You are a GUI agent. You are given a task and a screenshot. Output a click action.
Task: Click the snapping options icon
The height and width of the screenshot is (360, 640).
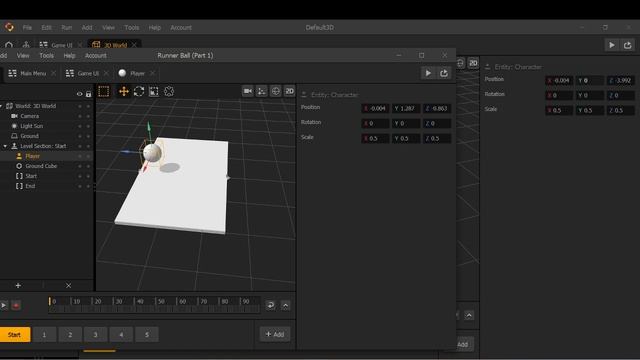pos(262,91)
